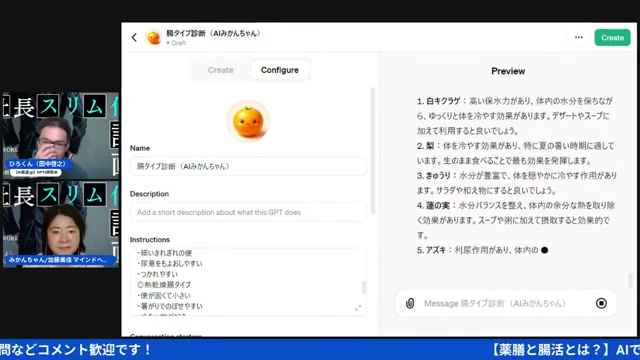Click the back arrow in GPT editor header
The width and height of the screenshot is (640, 360).
pos(134,38)
